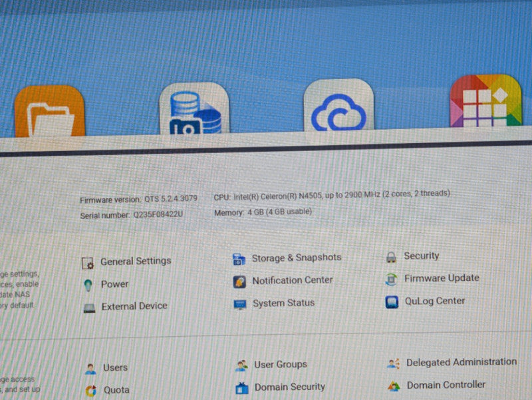Open the App Center desktop icon

(x=485, y=101)
